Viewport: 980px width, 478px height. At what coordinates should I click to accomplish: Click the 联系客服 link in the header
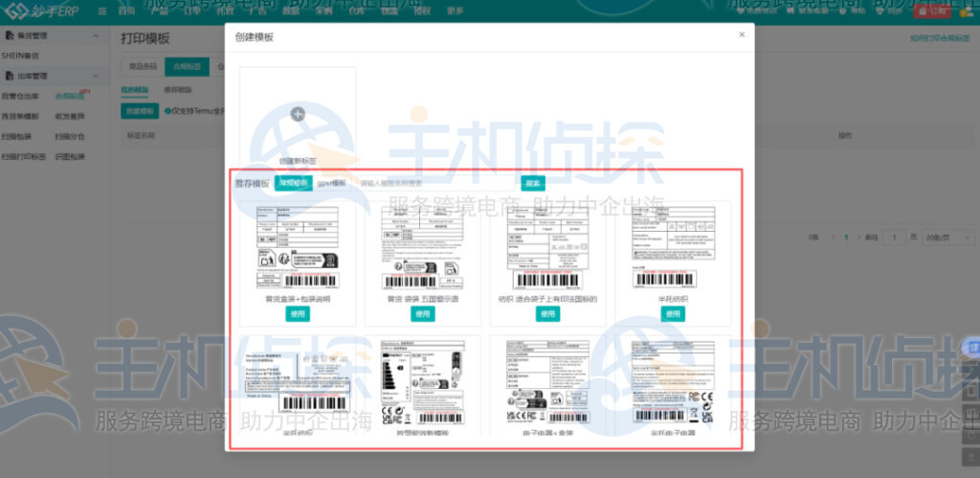[807, 11]
